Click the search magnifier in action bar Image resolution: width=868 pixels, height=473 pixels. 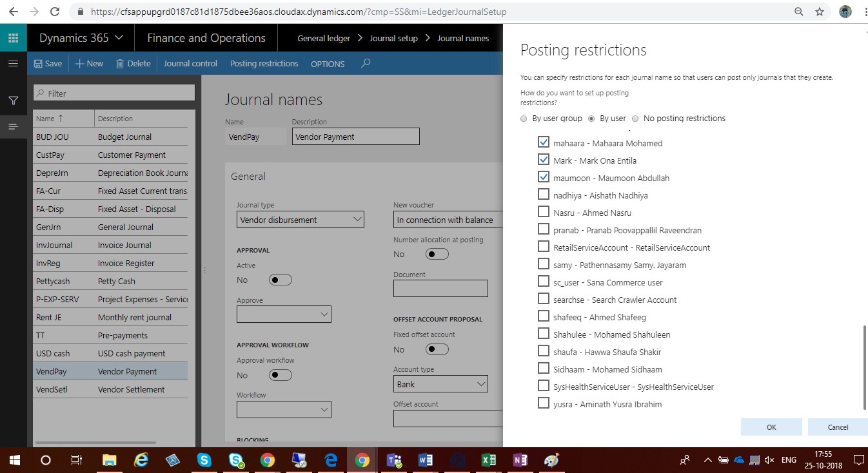point(366,63)
